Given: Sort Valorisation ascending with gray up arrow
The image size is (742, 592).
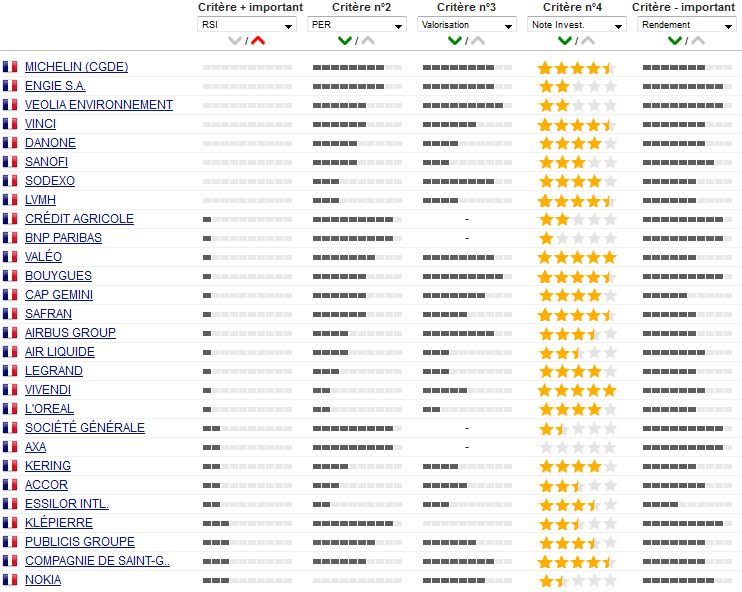Looking at the screenshot, I should [478, 41].
